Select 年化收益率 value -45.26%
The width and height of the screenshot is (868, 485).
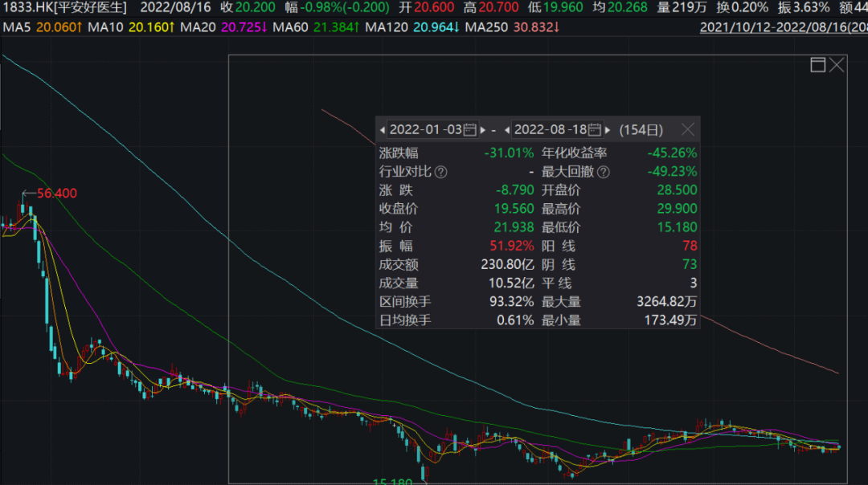pyautogui.click(x=671, y=153)
